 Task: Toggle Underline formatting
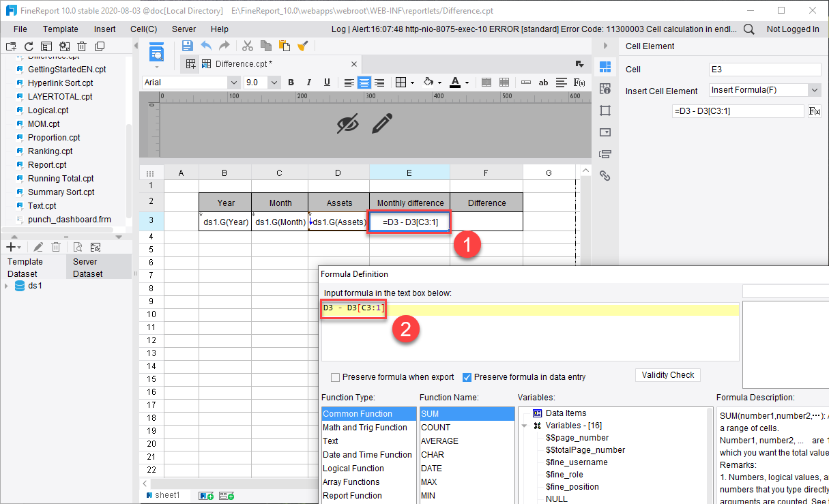pos(327,83)
